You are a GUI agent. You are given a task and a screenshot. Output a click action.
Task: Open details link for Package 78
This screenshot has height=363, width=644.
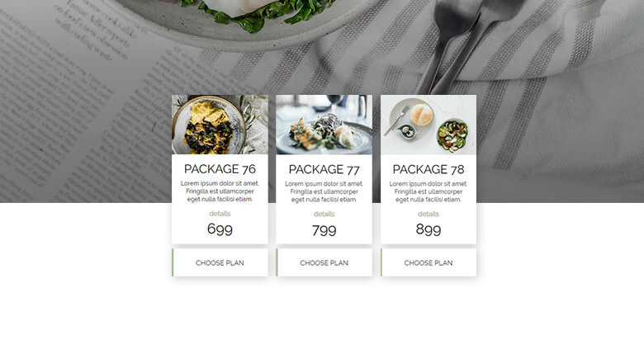pyautogui.click(x=429, y=214)
